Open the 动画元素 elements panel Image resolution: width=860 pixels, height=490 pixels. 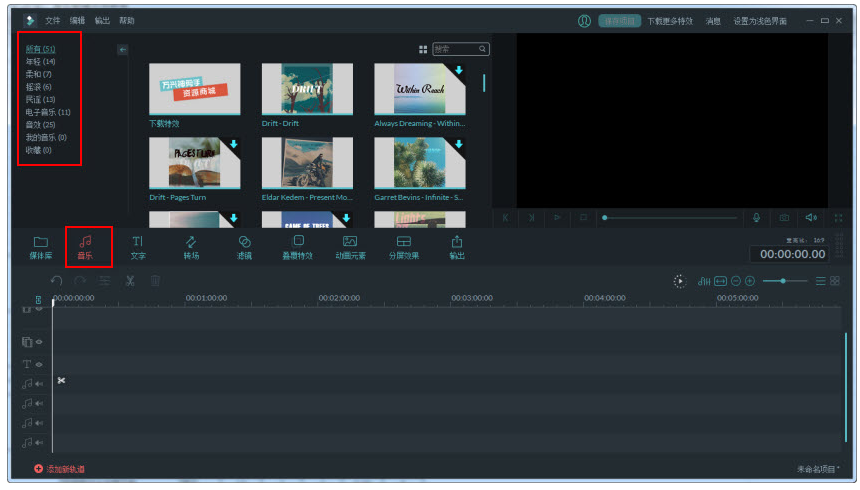point(350,246)
